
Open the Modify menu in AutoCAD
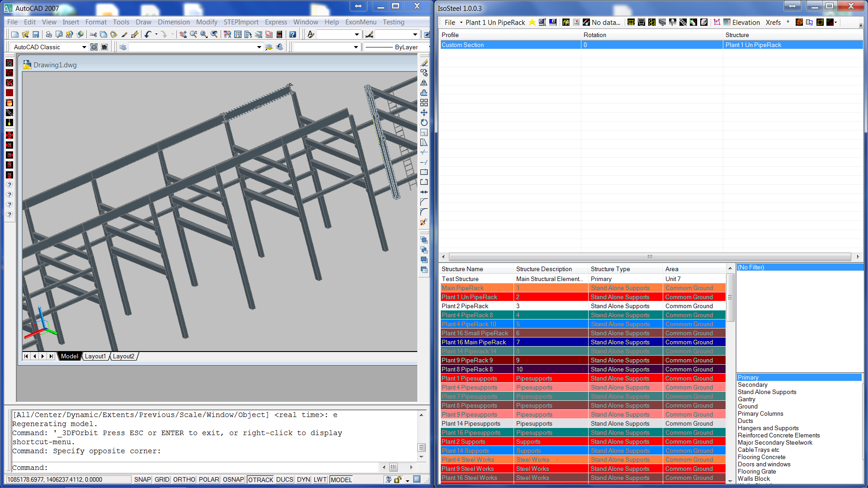pyautogui.click(x=207, y=22)
